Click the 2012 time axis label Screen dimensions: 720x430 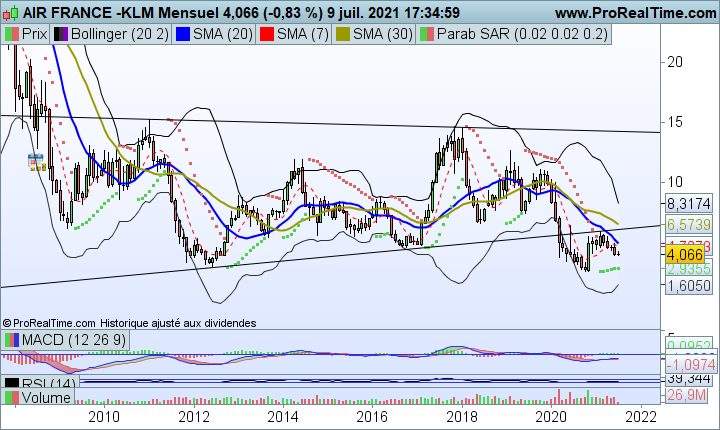[x=194, y=417]
